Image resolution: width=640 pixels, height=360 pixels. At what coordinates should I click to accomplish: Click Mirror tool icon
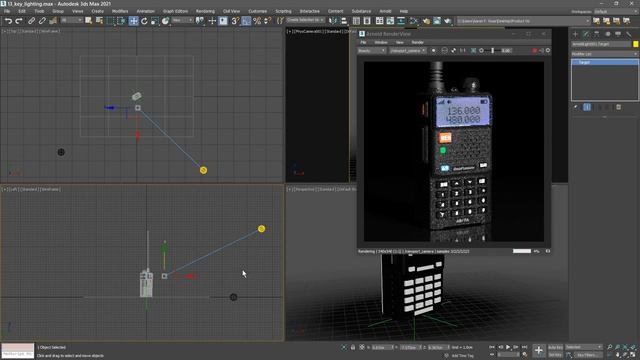(x=333, y=21)
